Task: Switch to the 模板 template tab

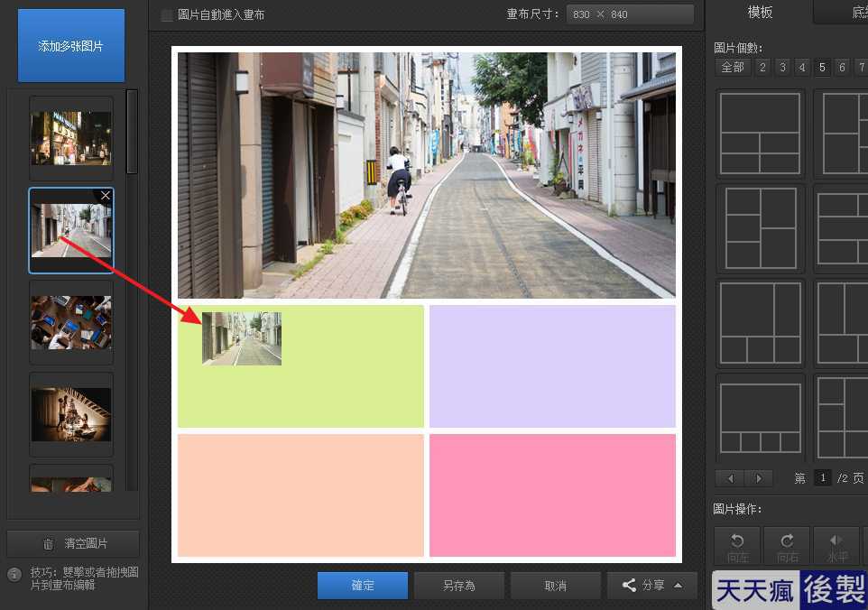Action: click(x=760, y=12)
